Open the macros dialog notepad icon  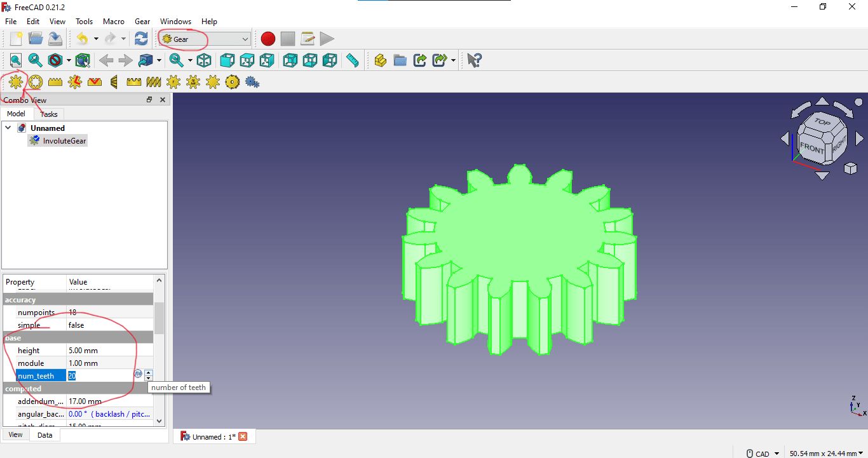coord(308,39)
